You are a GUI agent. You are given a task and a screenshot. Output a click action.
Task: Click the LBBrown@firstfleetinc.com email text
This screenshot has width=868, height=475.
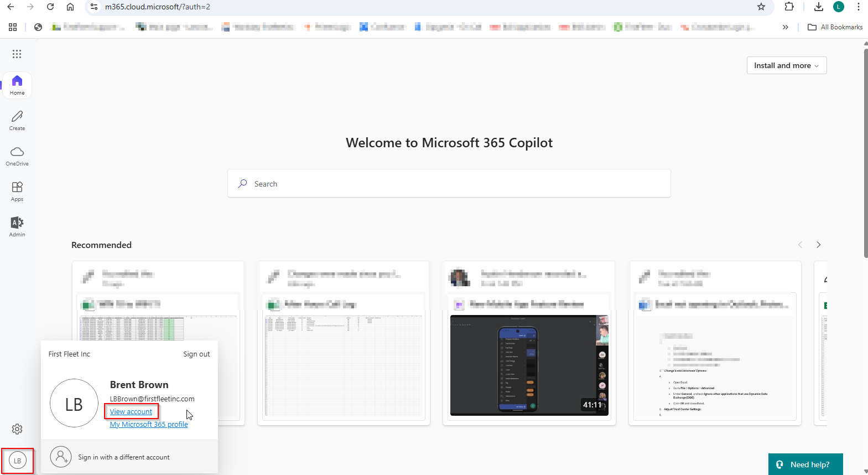click(152, 399)
